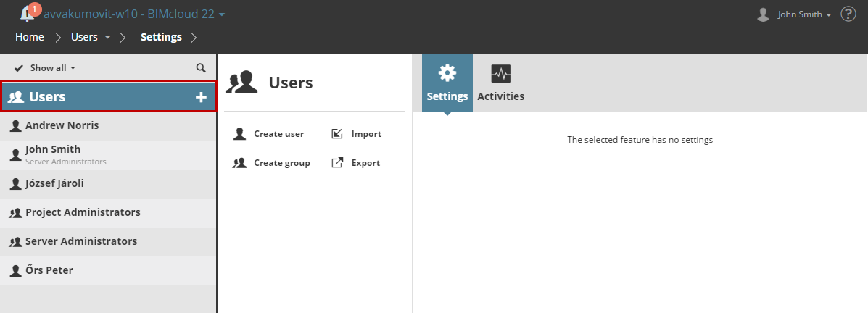
Task: Click the Import icon
Action: pos(337,134)
